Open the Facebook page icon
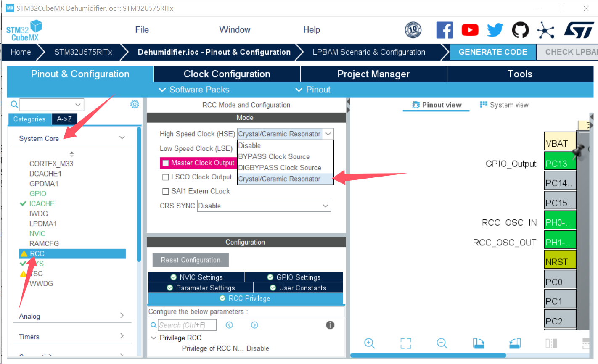 point(445,30)
